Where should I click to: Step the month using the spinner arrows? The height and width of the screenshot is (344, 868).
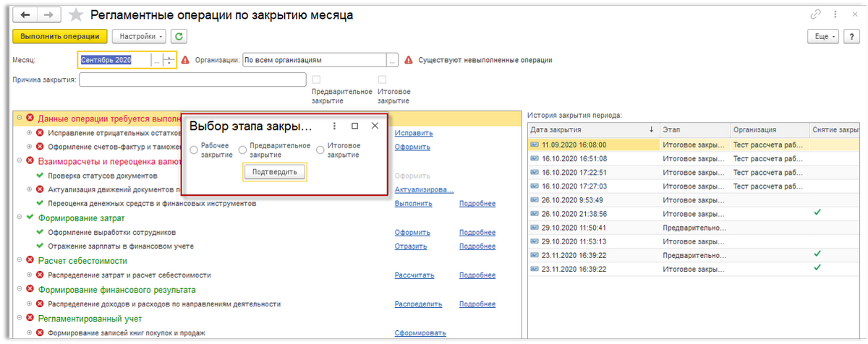click(169, 61)
